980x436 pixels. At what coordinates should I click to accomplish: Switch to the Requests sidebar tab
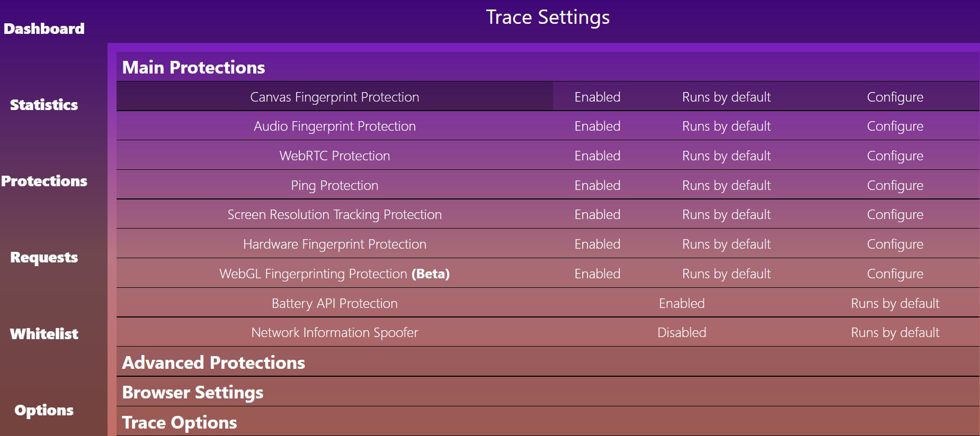(x=44, y=257)
